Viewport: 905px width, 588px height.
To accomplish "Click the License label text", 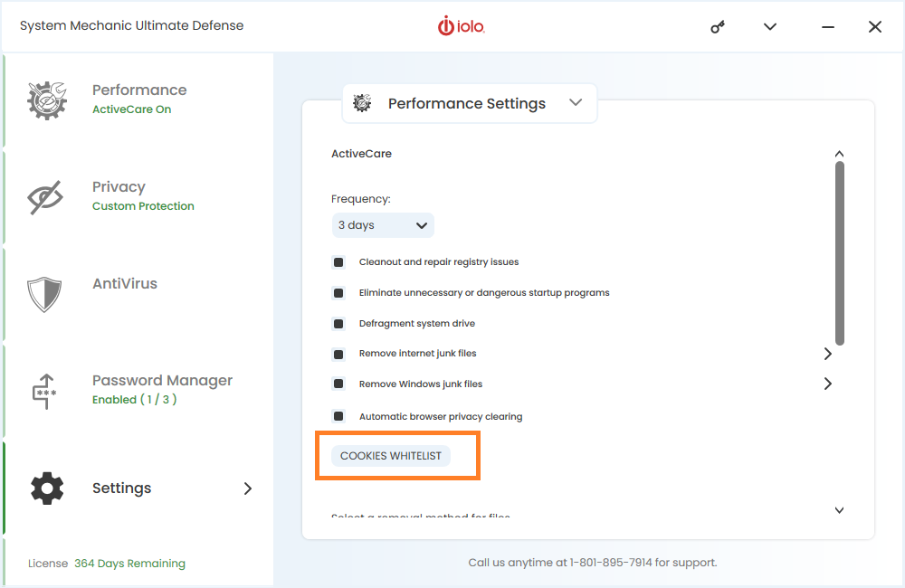I will tap(48, 564).
